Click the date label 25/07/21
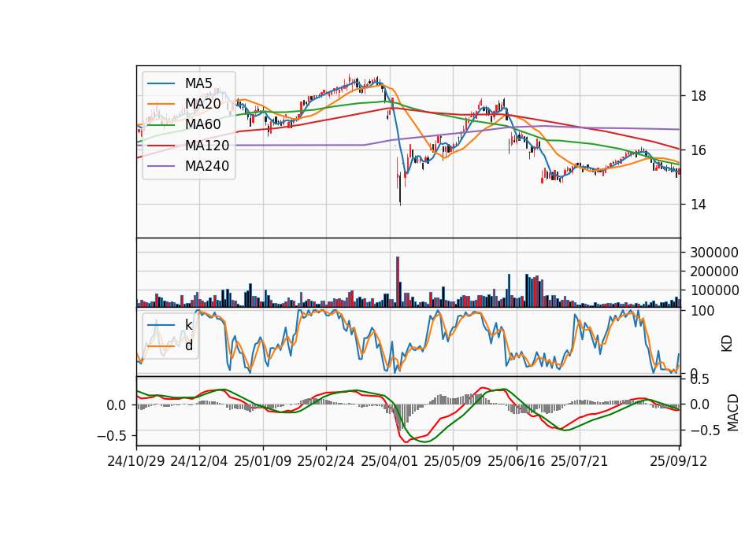The width and height of the screenshot is (756, 543). (580, 461)
